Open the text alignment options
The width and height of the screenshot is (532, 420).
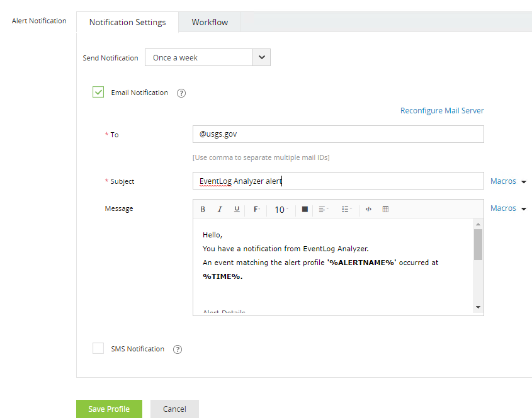[x=324, y=209]
